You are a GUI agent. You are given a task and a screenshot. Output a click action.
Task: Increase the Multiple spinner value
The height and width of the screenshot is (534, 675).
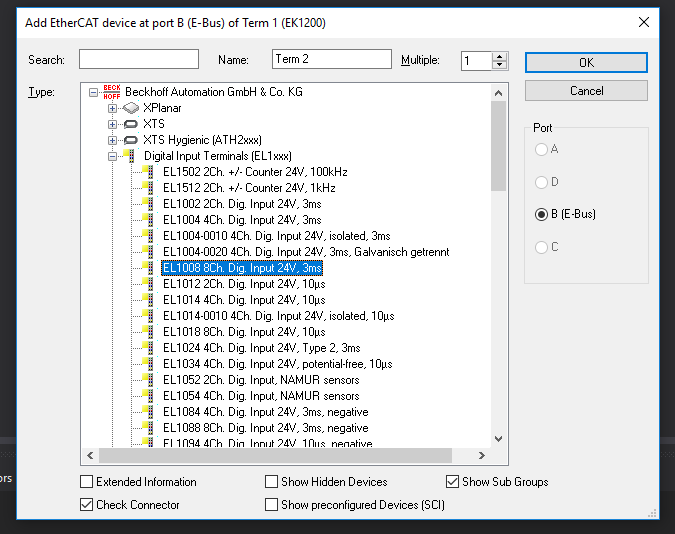point(499,56)
